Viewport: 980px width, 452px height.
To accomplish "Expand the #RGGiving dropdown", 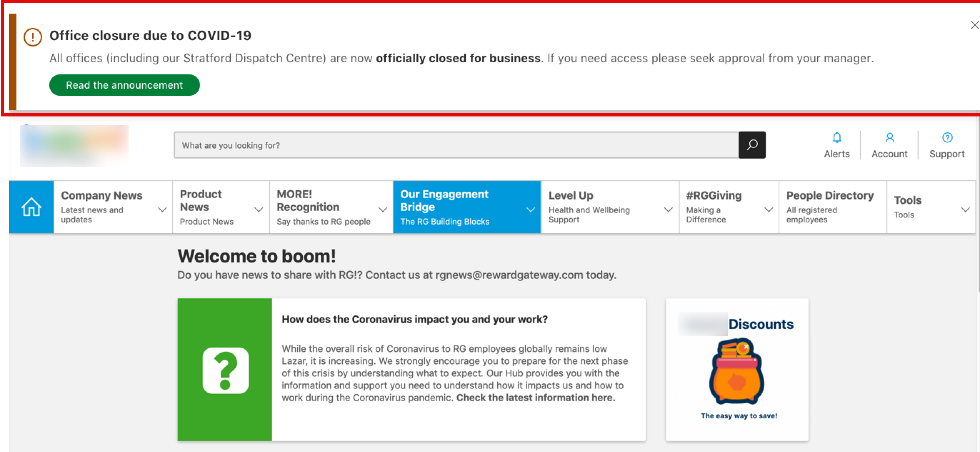I will point(768,209).
